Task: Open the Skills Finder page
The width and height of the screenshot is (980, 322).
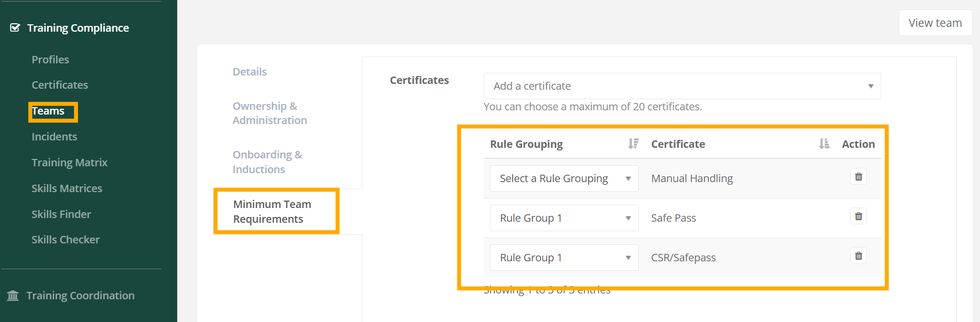Action: pos(61,214)
